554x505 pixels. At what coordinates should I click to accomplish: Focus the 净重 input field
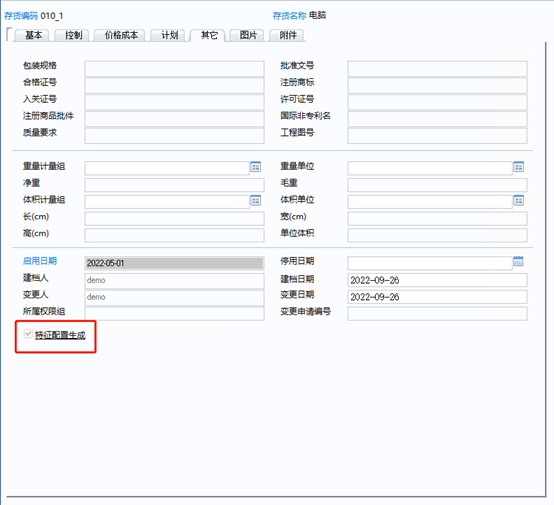pos(174,185)
